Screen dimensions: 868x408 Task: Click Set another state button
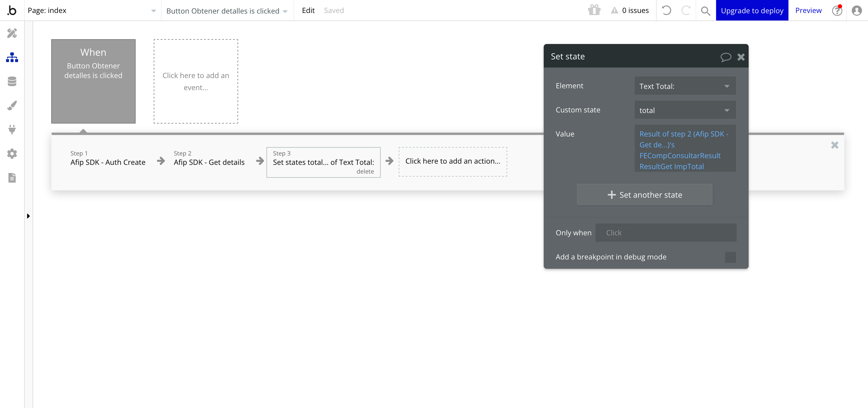pyautogui.click(x=645, y=194)
